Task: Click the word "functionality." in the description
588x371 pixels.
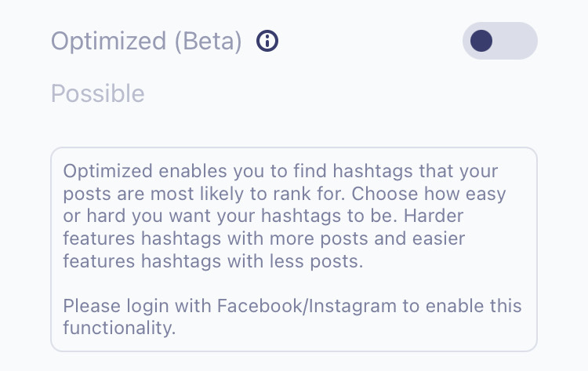Action: (x=119, y=328)
